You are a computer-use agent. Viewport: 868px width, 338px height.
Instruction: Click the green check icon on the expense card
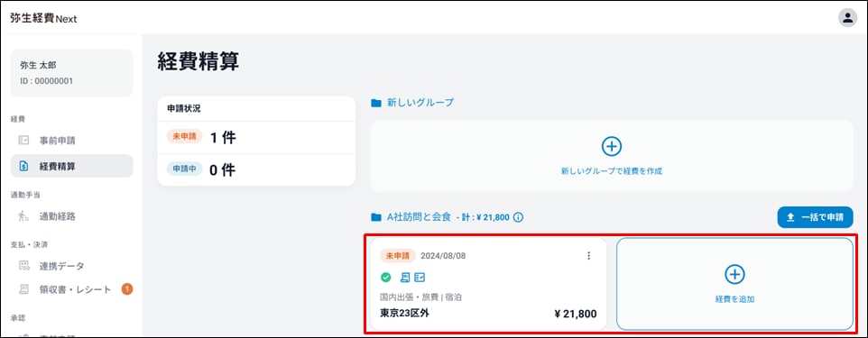(x=386, y=277)
